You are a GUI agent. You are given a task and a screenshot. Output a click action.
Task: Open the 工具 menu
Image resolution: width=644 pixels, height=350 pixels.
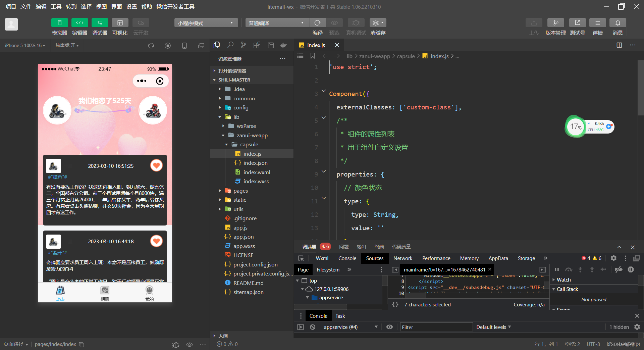56,6
